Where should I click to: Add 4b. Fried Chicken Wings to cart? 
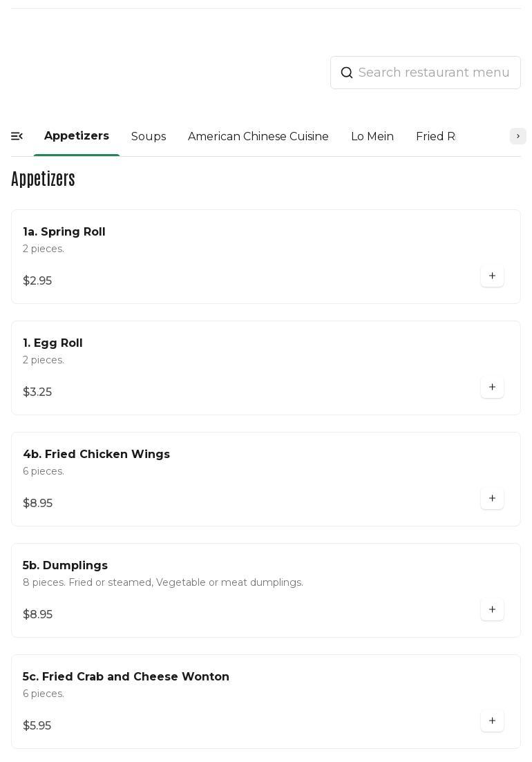pos(492,499)
